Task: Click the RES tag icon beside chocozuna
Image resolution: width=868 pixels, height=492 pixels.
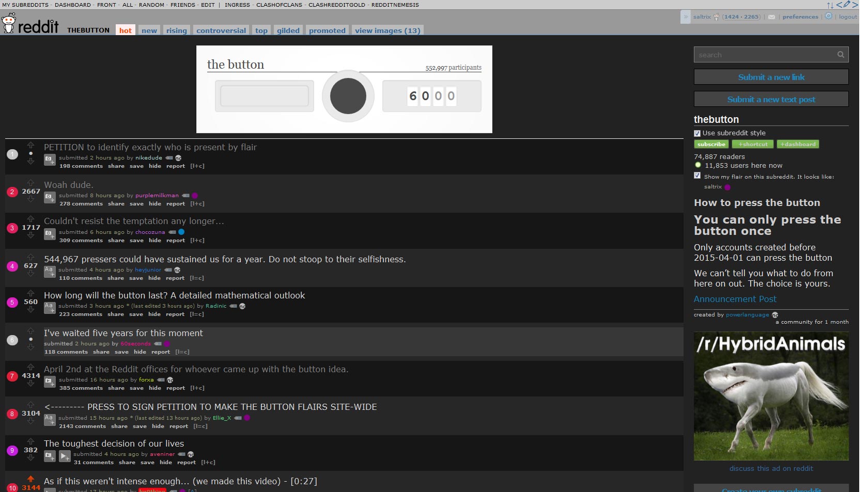Action: (x=172, y=232)
